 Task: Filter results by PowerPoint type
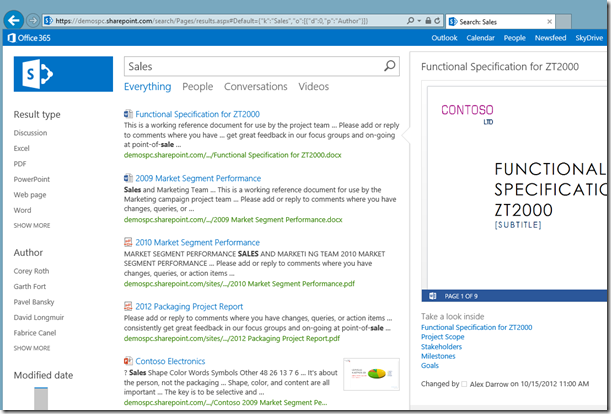[x=32, y=179]
